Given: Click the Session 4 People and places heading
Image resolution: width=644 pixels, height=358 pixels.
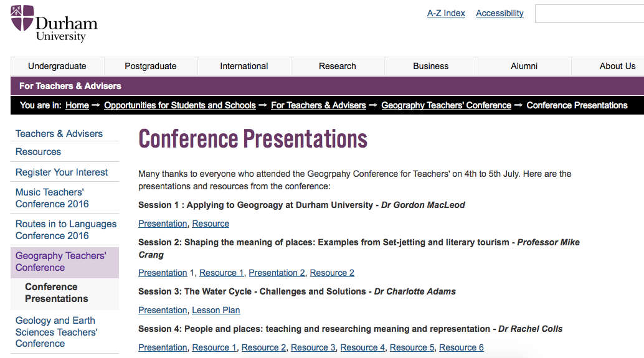Looking at the screenshot, I should click(x=351, y=329).
